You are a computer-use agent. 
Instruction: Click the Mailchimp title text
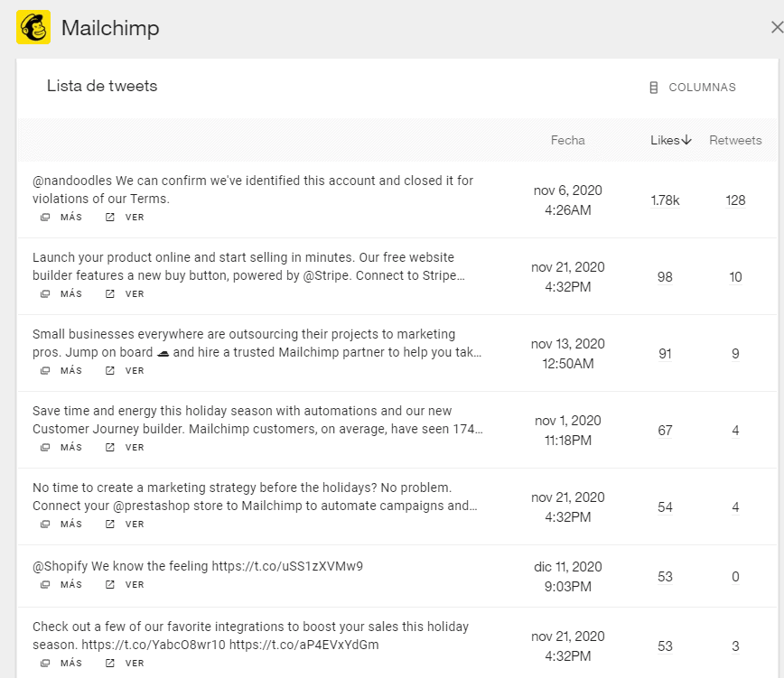point(110,28)
